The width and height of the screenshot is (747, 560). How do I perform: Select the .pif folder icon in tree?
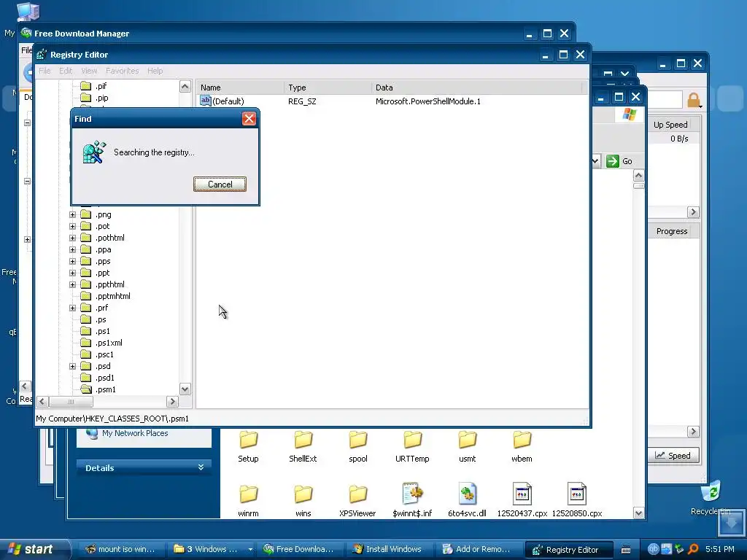[x=86, y=86]
